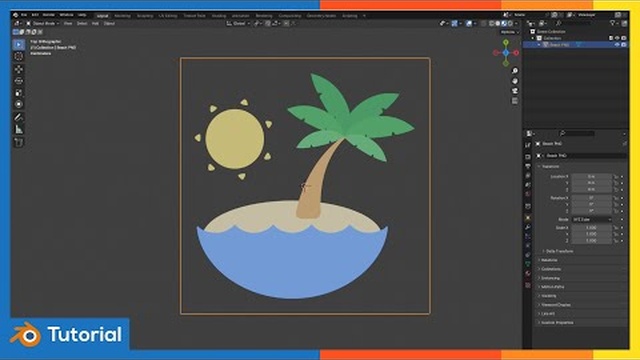
Task: Open the Material properties tab
Action: [528, 273]
